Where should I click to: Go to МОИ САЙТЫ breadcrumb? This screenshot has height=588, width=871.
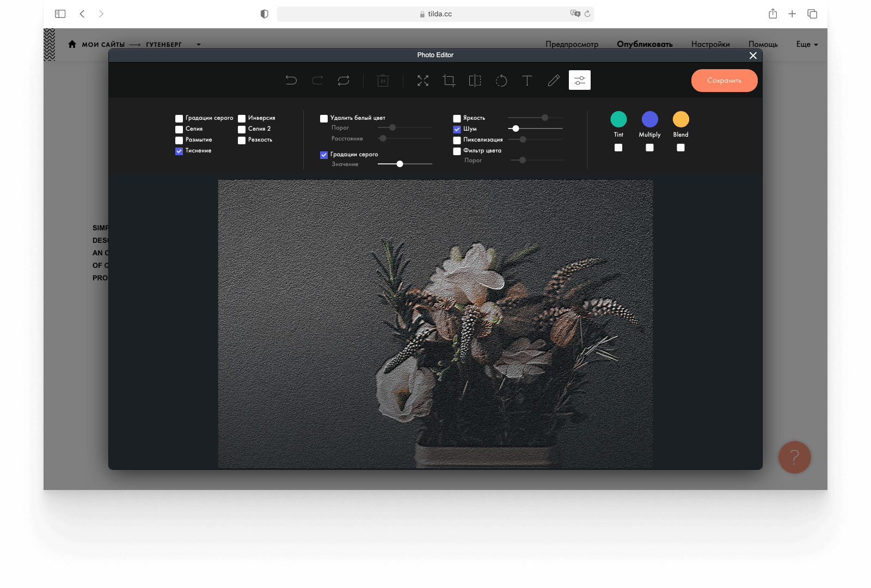[103, 45]
